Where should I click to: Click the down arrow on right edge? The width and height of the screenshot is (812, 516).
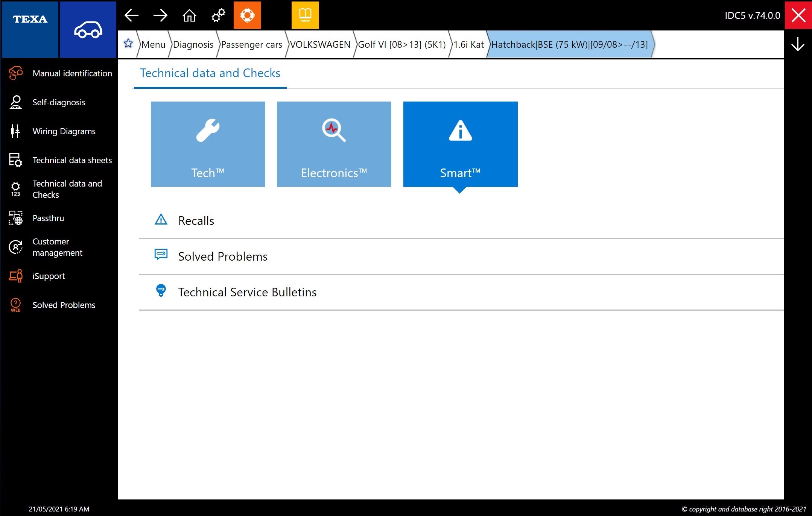pyautogui.click(x=798, y=44)
